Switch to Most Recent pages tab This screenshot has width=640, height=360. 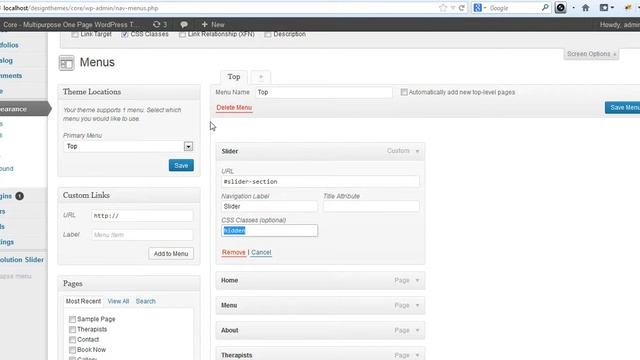tap(83, 301)
